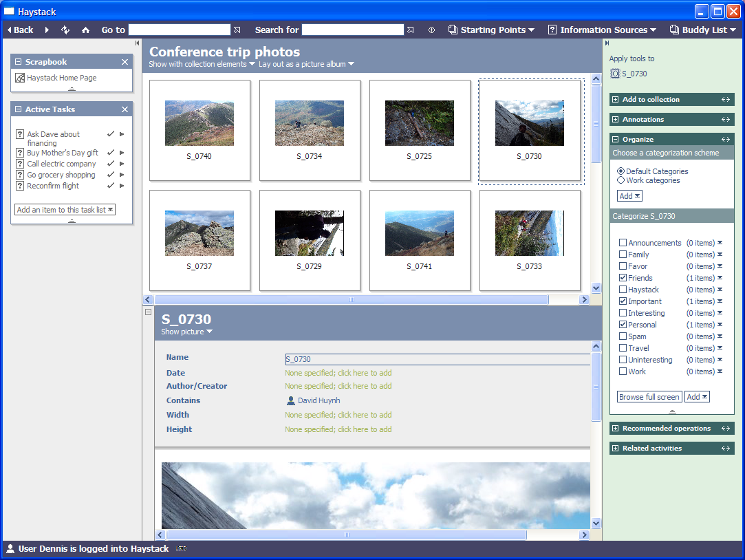
Task: Click the go icon beside the Search for field
Action: tap(411, 30)
